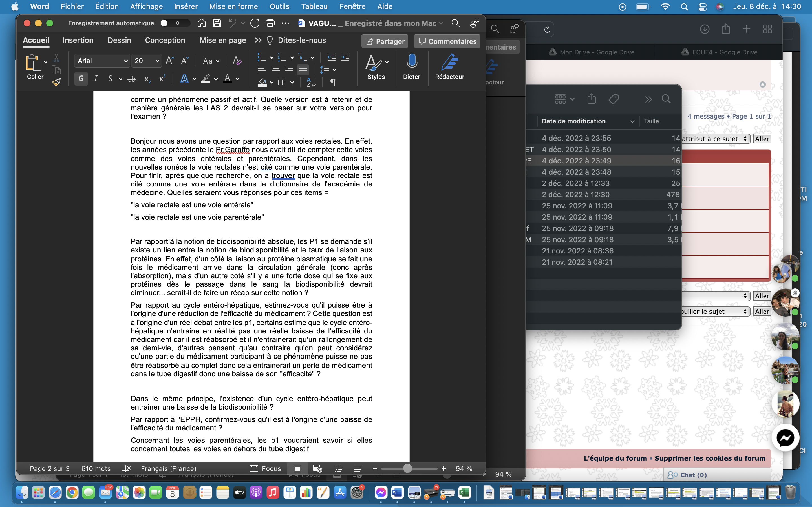Click the print icon in title bar

point(270,23)
